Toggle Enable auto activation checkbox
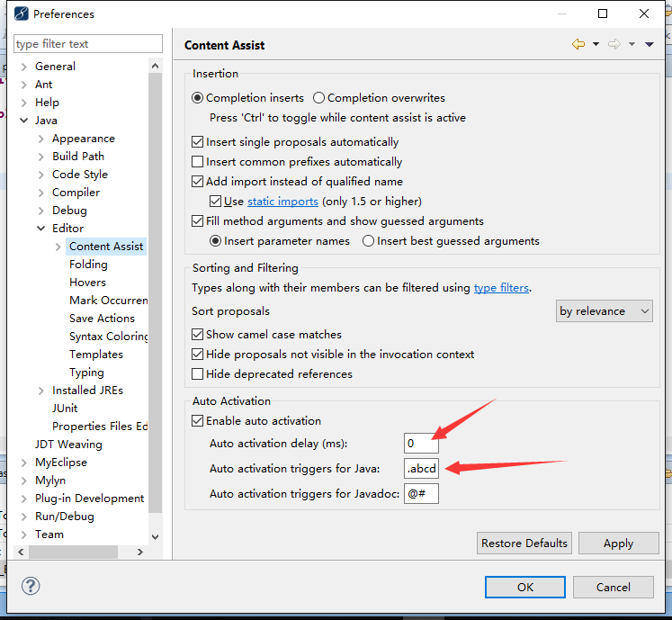This screenshot has width=672, height=620. point(197,420)
